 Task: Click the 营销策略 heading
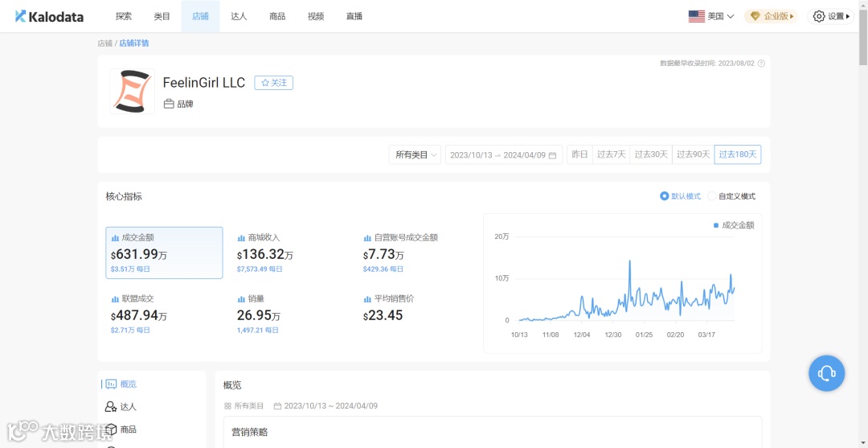coord(249,432)
